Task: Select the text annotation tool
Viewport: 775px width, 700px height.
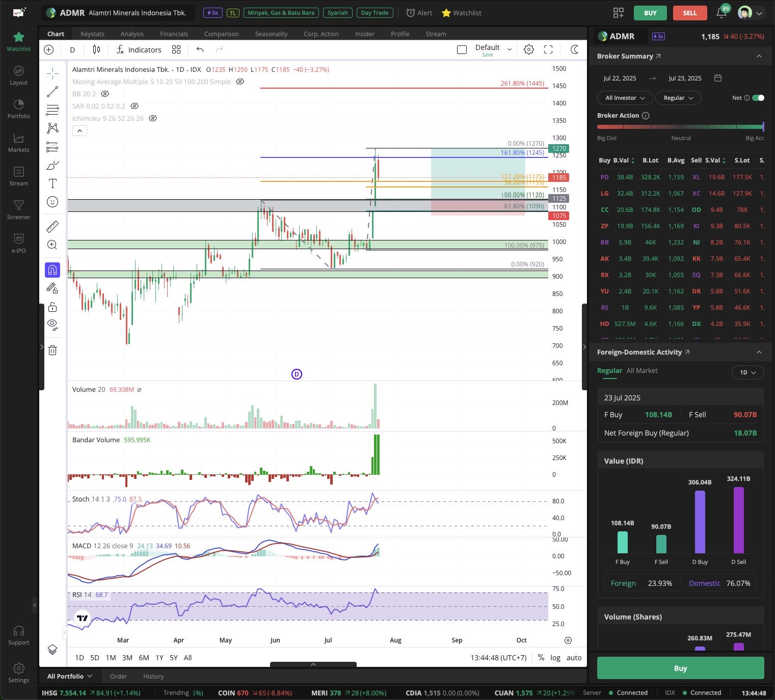Action: point(52,183)
